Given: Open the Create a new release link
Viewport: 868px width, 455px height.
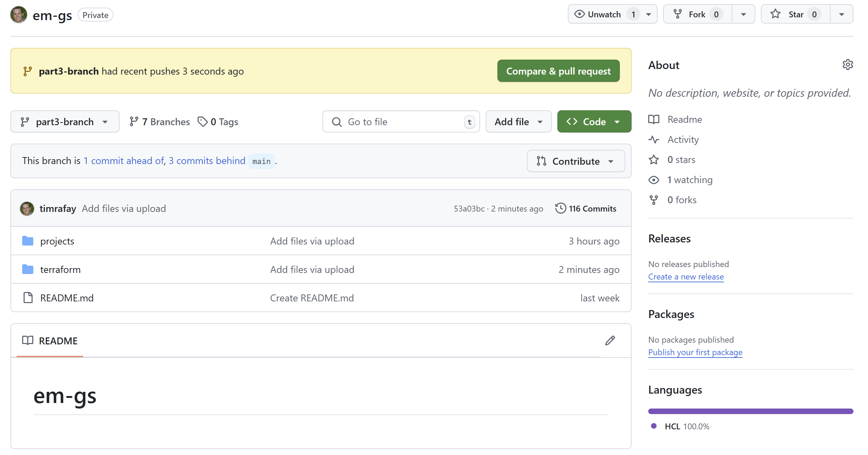Looking at the screenshot, I should click(x=686, y=277).
